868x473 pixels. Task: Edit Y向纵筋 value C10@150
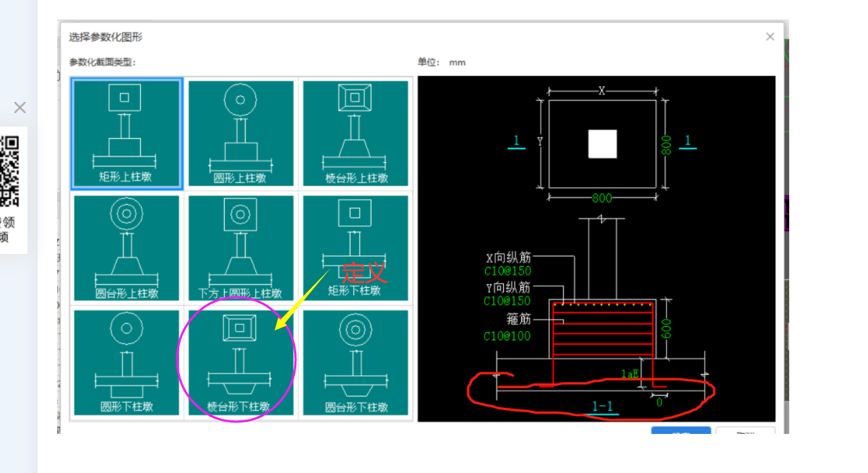click(x=507, y=300)
